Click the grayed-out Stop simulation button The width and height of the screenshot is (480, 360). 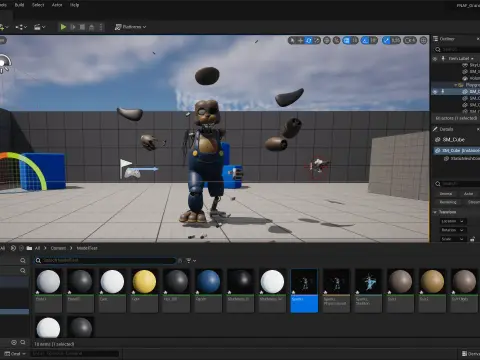(82, 27)
